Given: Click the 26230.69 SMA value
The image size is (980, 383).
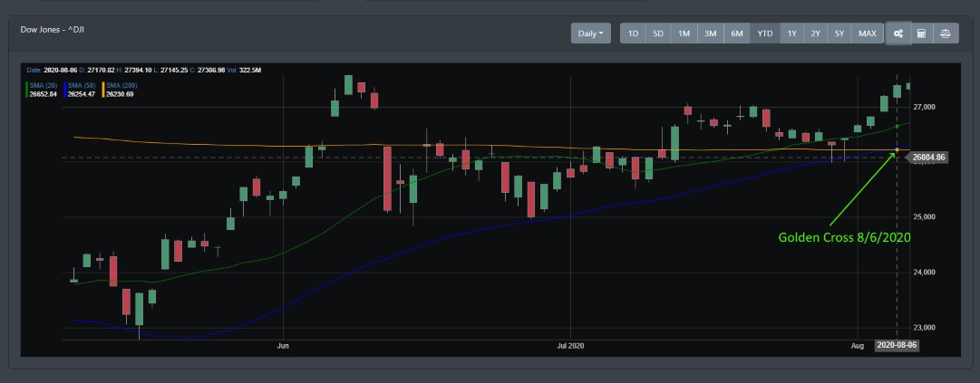Looking at the screenshot, I should 120,94.
